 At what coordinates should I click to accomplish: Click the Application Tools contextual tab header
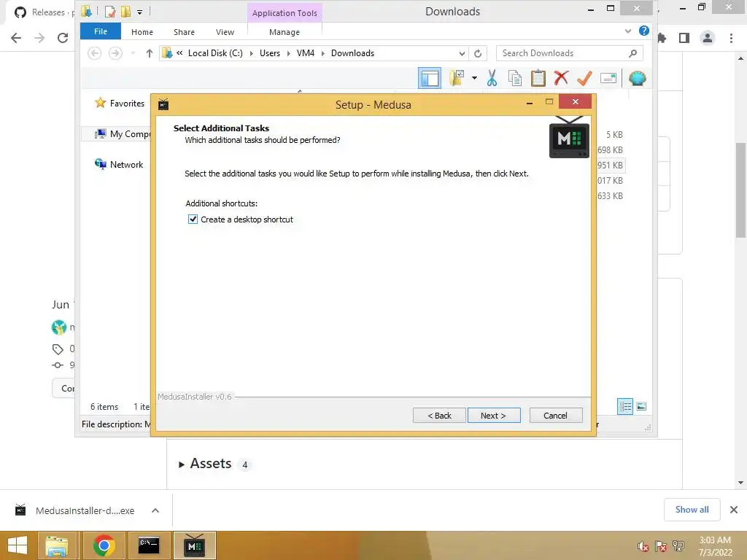(285, 13)
